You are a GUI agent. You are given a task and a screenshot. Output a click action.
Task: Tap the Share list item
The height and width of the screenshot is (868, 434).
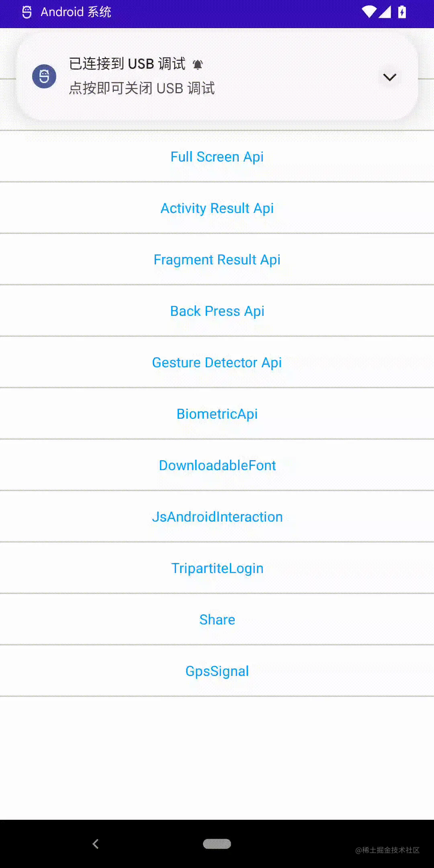tap(217, 620)
